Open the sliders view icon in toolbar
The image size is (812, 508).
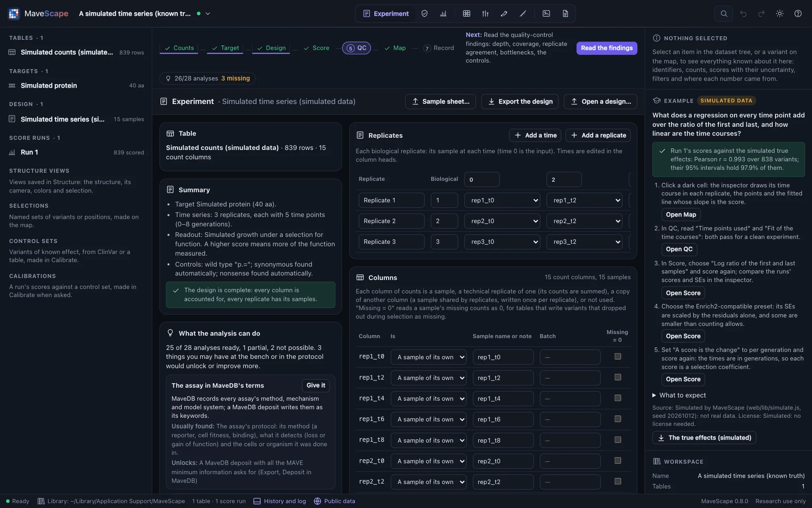click(485, 13)
